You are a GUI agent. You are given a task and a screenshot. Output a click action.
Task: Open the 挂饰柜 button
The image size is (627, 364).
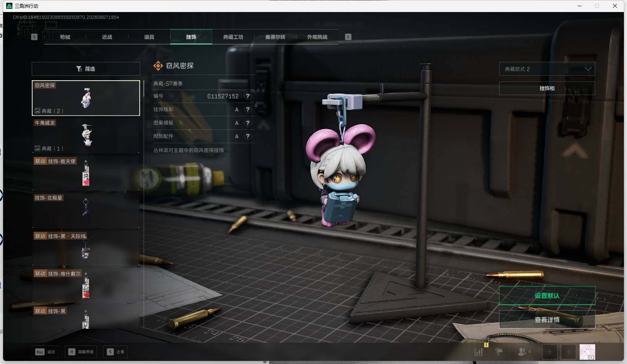(x=547, y=88)
